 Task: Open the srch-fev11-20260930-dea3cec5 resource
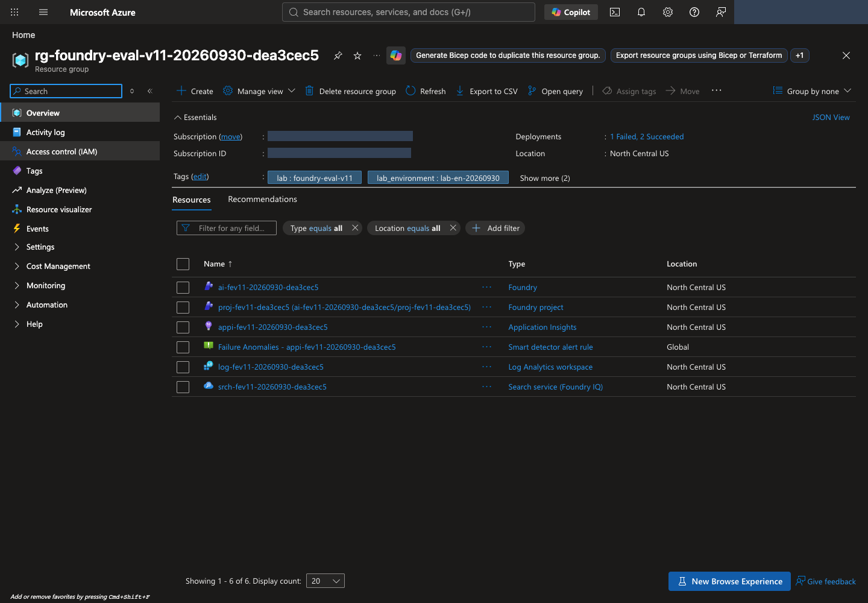[x=272, y=387]
